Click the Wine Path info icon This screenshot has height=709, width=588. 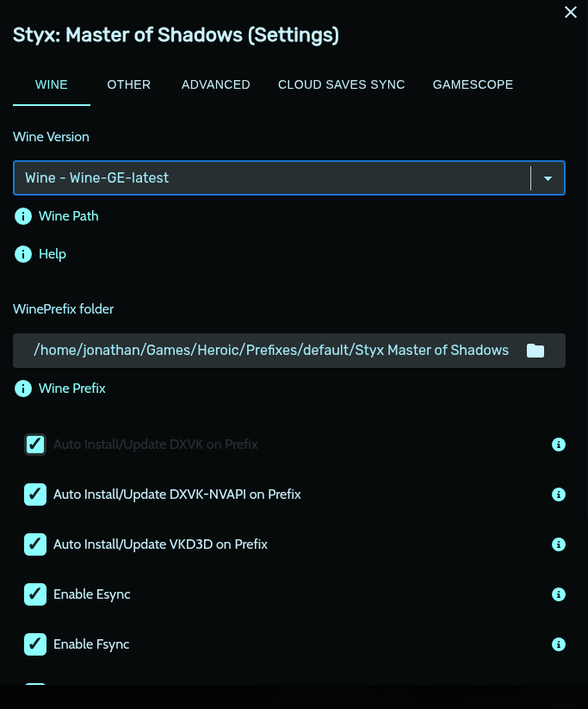tap(23, 216)
